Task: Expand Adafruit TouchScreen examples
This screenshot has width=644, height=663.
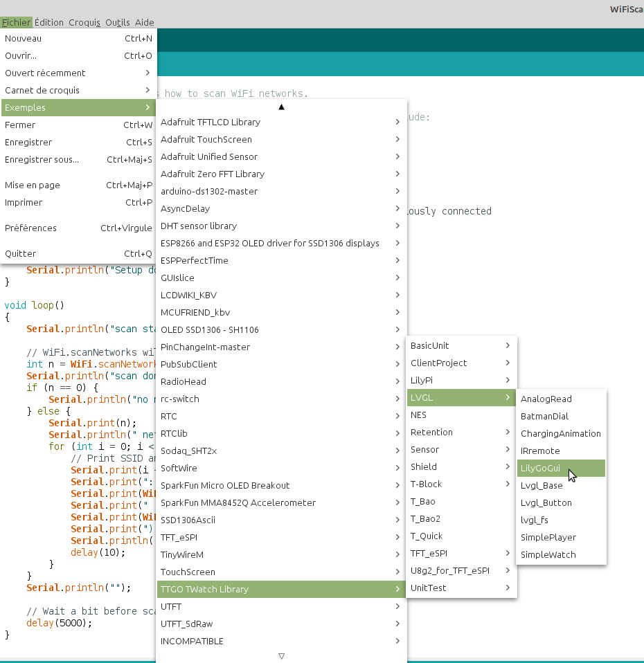Action: click(281, 140)
